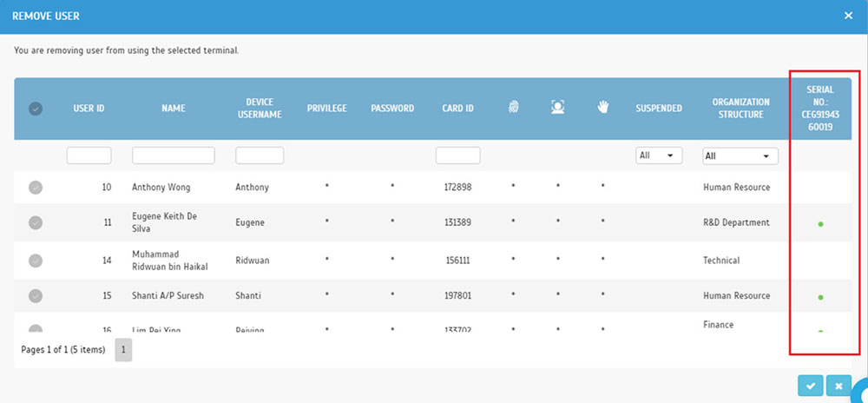Sort by the User ID column header

pyautogui.click(x=89, y=109)
